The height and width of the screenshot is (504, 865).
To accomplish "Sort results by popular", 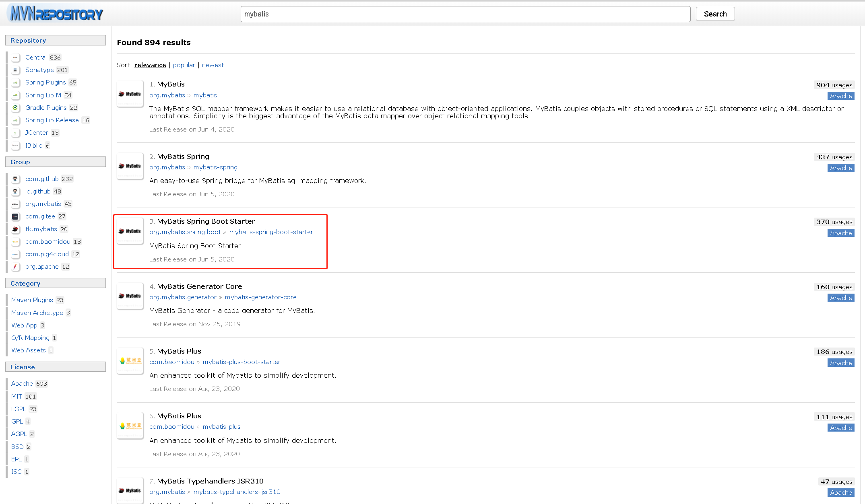I will (184, 65).
